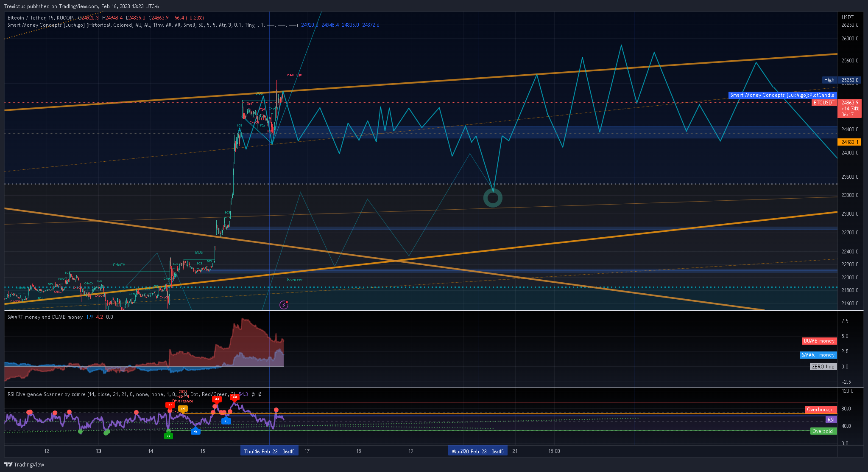Click the orange LH marker on RSI
This screenshot has height=472, width=868.
[x=183, y=409]
